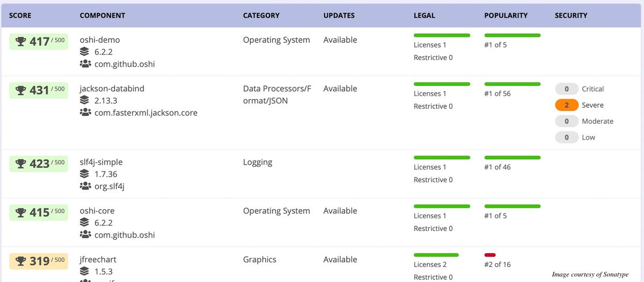Click the 423 / 500 score badge
The width and height of the screenshot is (644, 282).
point(39,163)
